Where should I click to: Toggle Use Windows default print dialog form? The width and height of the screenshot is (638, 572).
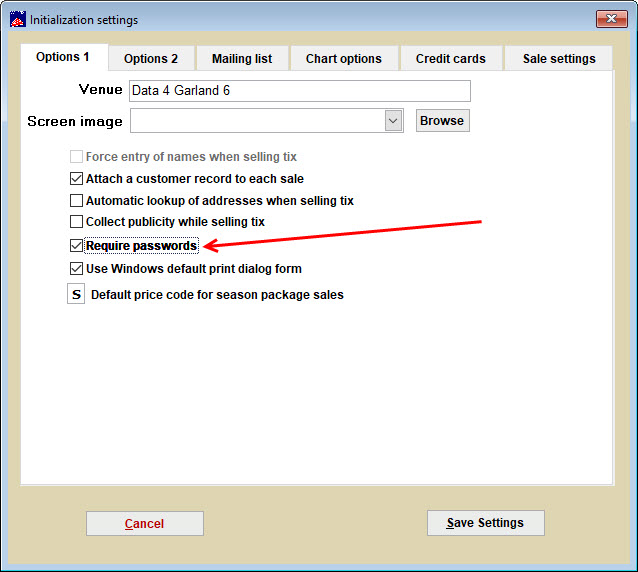tap(76, 269)
